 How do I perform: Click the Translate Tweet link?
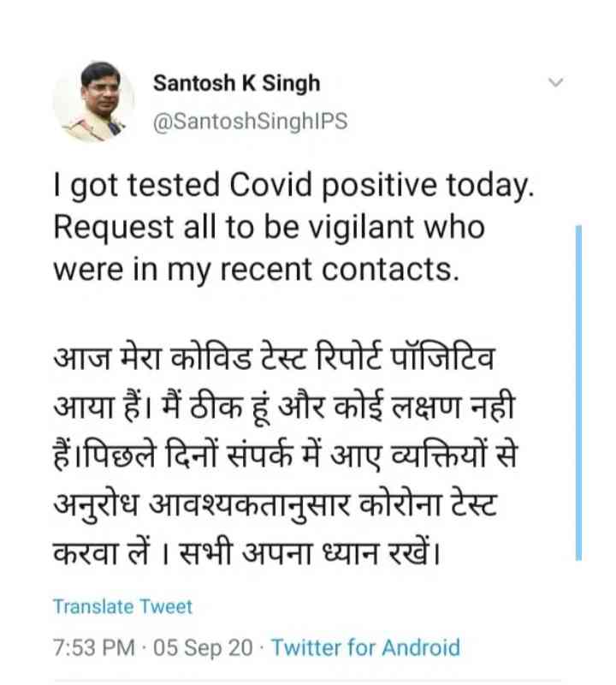[x=122, y=606]
